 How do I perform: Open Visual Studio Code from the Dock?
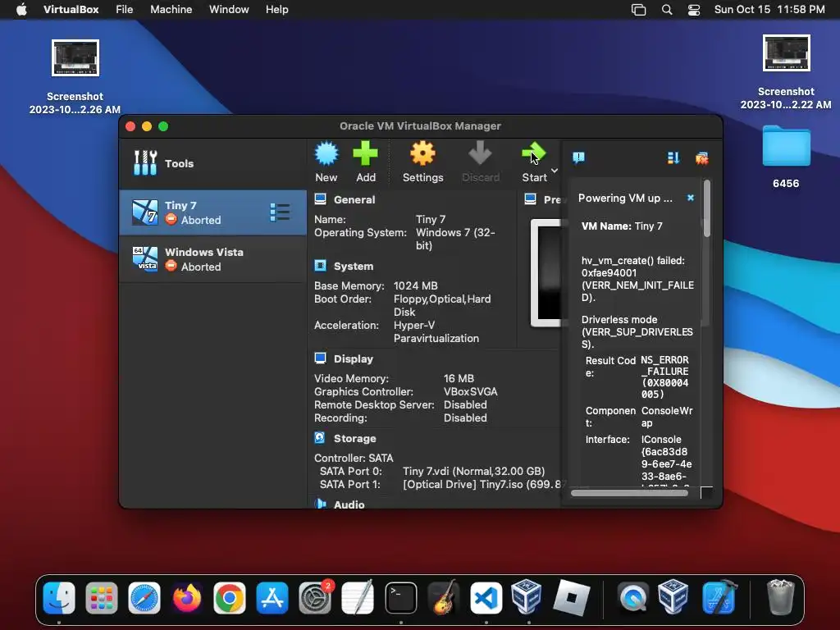click(486, 597)
